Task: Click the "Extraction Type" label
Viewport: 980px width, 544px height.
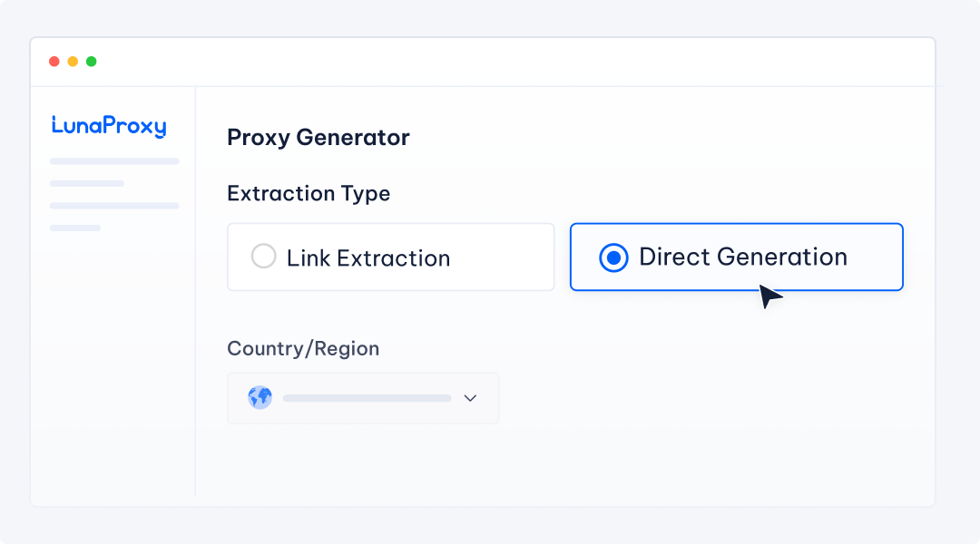Action: click(x=309, y=194)
